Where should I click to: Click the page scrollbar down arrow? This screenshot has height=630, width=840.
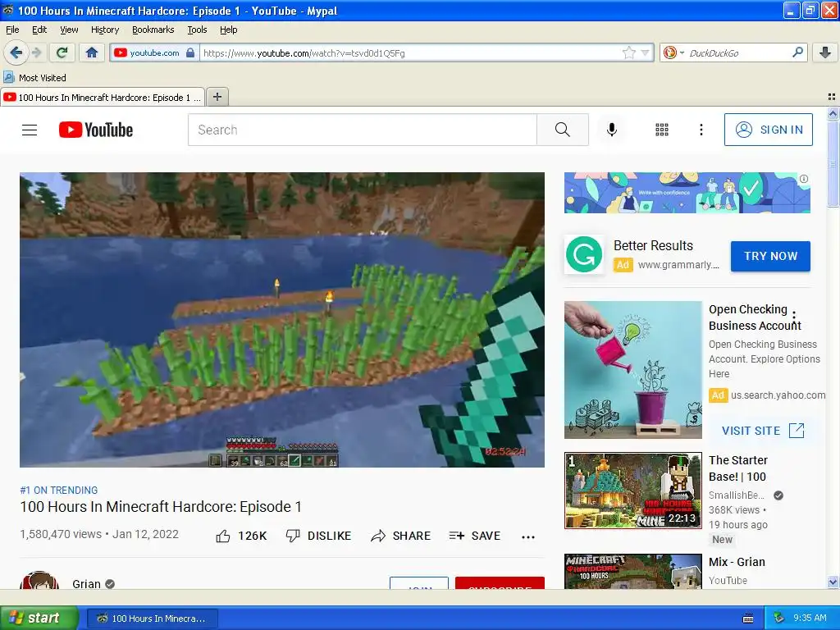click(x=833, y=582)
